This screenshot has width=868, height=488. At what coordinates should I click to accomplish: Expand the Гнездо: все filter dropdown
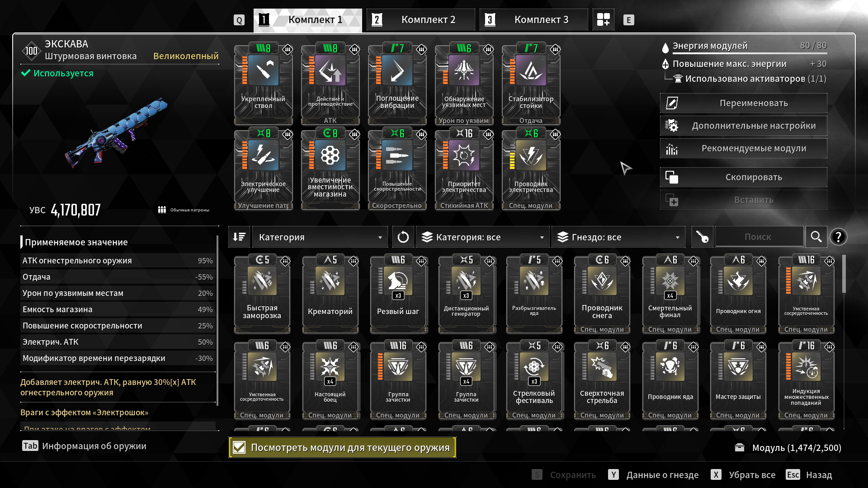click(x=618, y=237)
